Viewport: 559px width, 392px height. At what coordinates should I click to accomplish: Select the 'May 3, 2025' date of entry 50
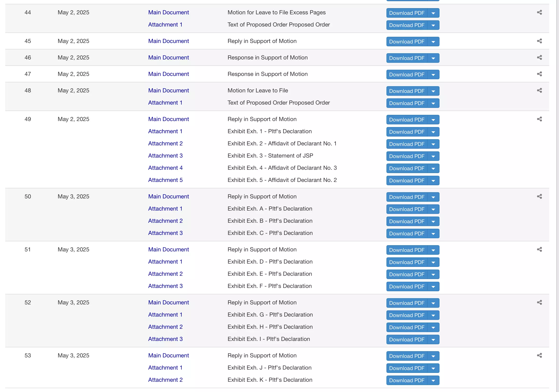point(73,197)
